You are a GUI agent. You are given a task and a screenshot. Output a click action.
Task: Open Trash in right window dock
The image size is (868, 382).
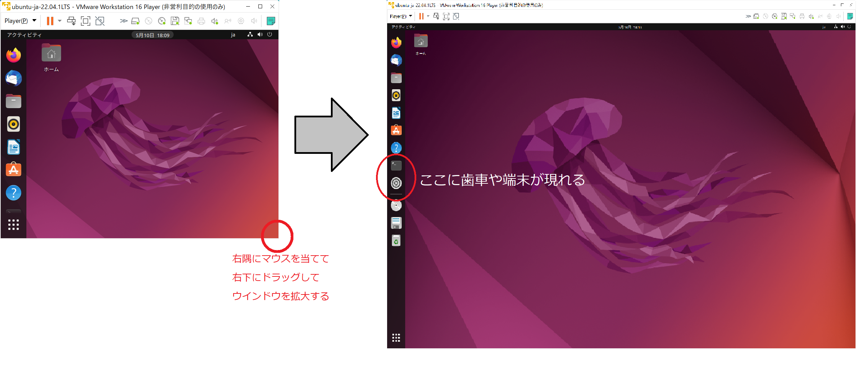click(x=396, y=240)
